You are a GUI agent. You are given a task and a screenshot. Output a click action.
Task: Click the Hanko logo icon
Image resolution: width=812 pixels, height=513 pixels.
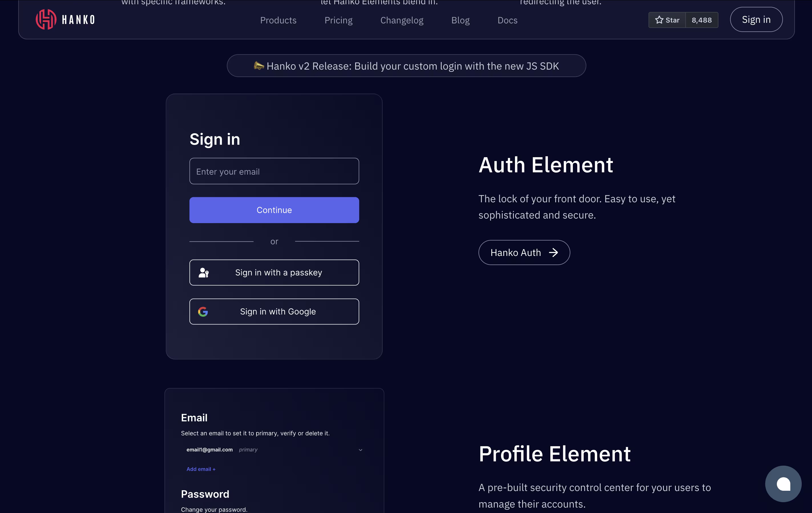coord(46,20)
